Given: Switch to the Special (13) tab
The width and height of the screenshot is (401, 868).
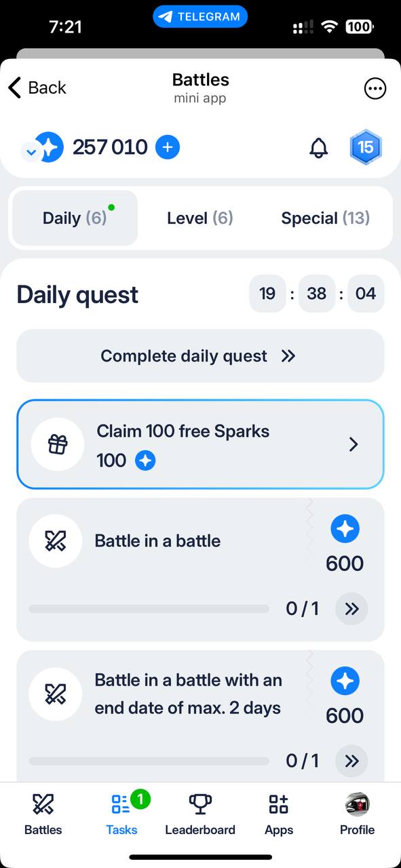Looking at the screenshot, I should click(x=326, y=218).
